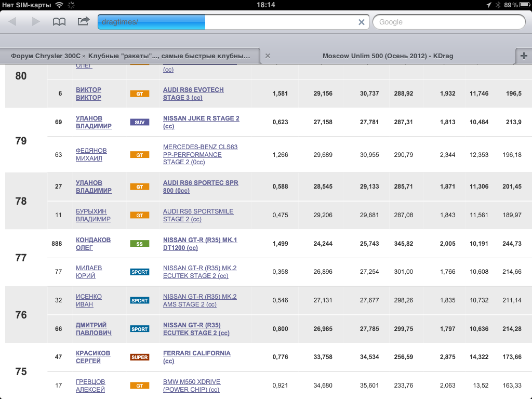Select the value 173,66 in the Ferrari row
Image resolution: width=532 pixels, height=399 pixels.
[512, 357]
